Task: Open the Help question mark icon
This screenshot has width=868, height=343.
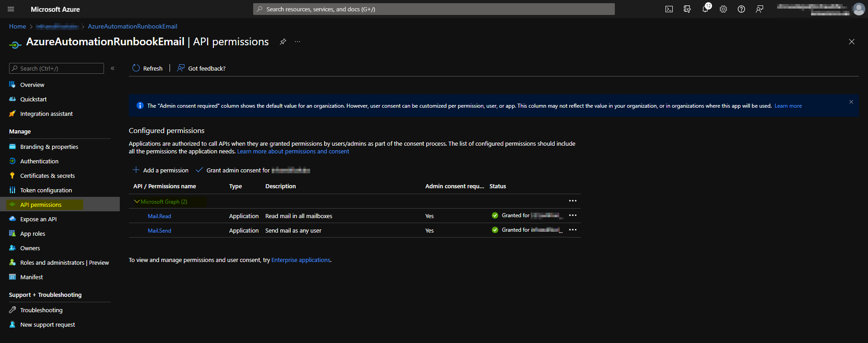Action: point(741,9)
